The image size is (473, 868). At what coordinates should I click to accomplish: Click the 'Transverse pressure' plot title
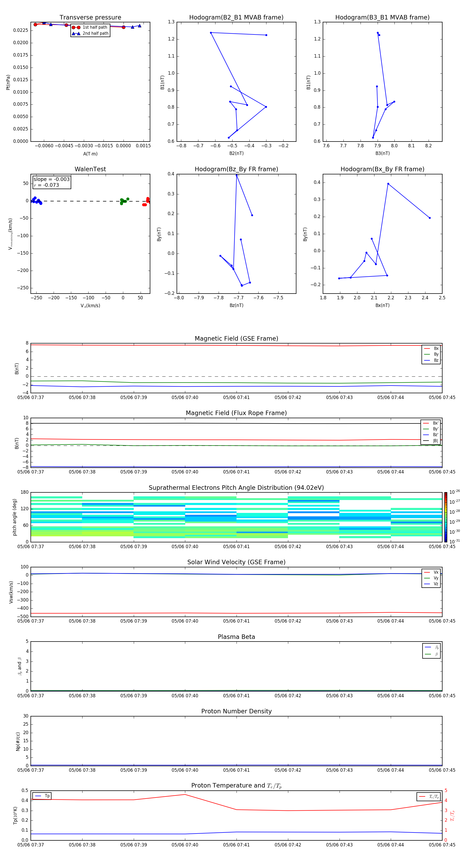pyautogui.click(x=90, y=18)
